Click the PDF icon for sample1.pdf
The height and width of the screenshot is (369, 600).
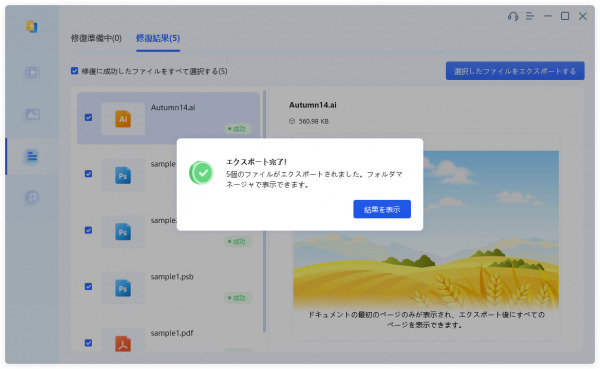[x=123, y=343]
